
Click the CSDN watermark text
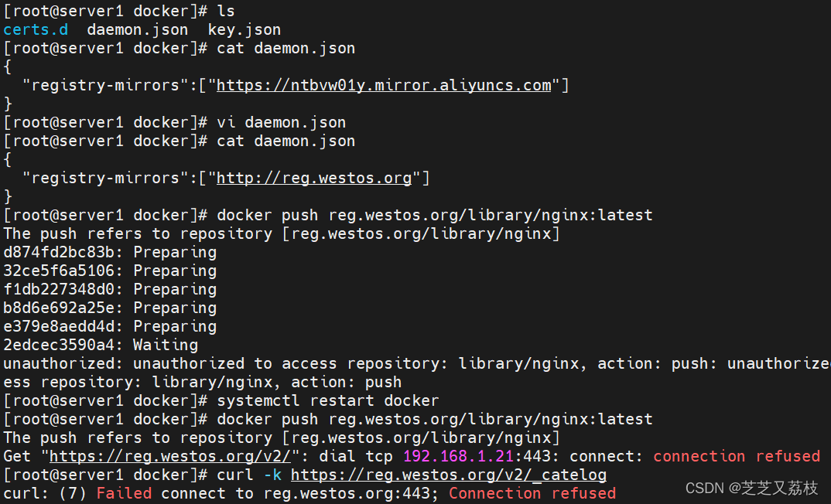click(x=751, y=488)
